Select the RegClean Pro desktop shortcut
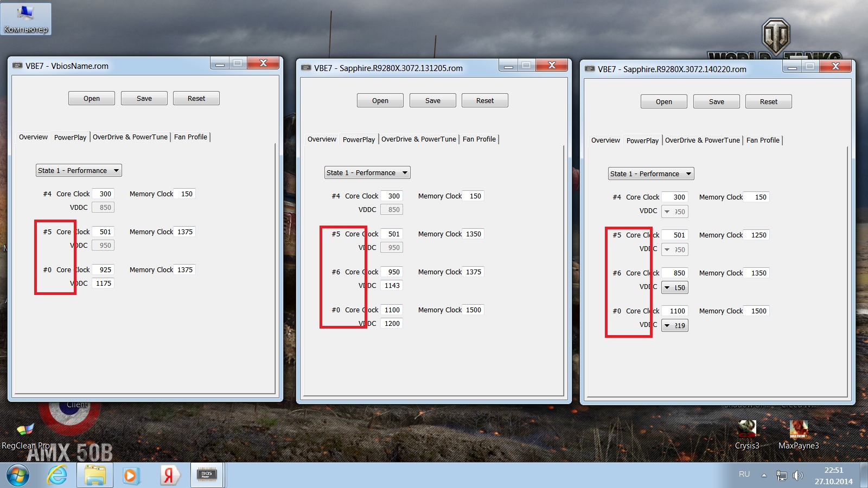Image resolution: width=868 pixels, height=488 pixels. [x=25, y=436]
